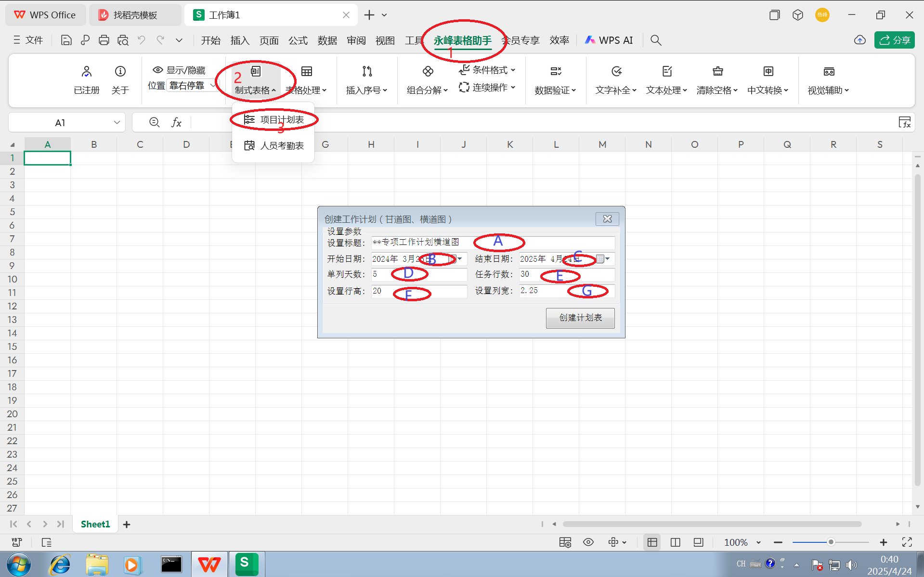Open the WPS AI tab
The image size is (924, 577).
point(609,40)
